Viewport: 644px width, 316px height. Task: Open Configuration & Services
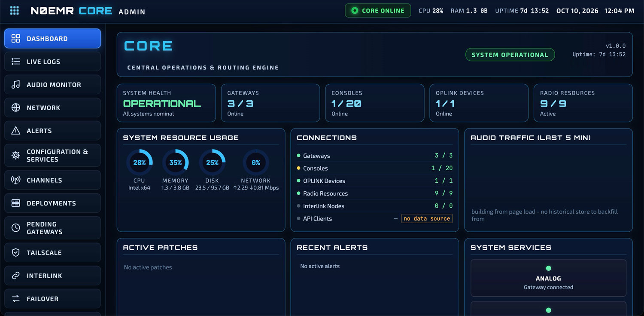(53, 155)
